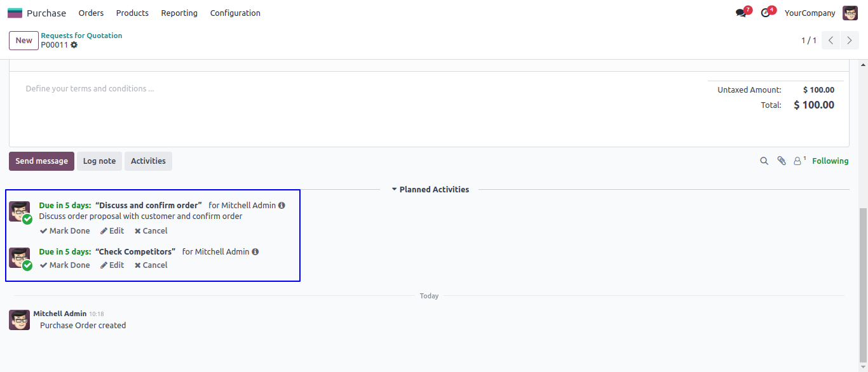The width and height of the screenshot is (868, 372).
Task: Click the Send message button
Action: 41,161
